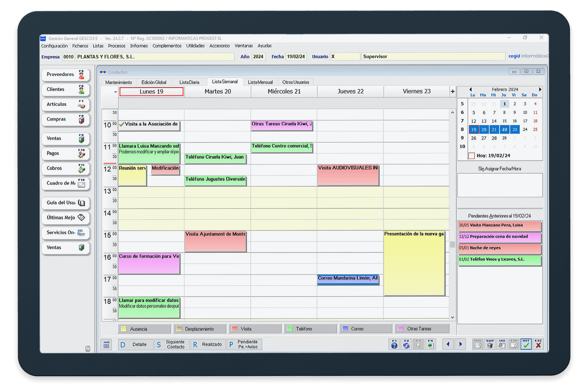Open the Informes menu

pos(139,46)
